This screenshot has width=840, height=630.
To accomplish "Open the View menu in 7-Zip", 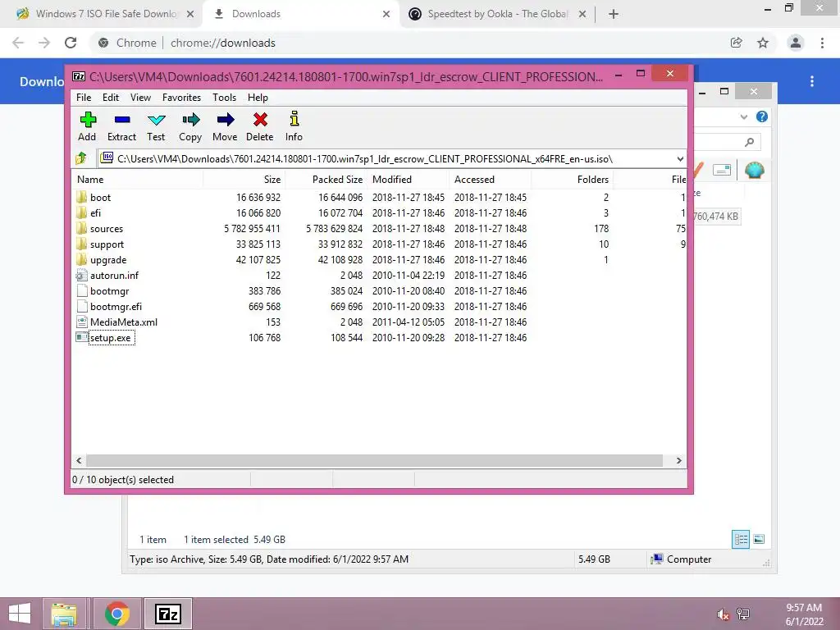I will [140, 98].
